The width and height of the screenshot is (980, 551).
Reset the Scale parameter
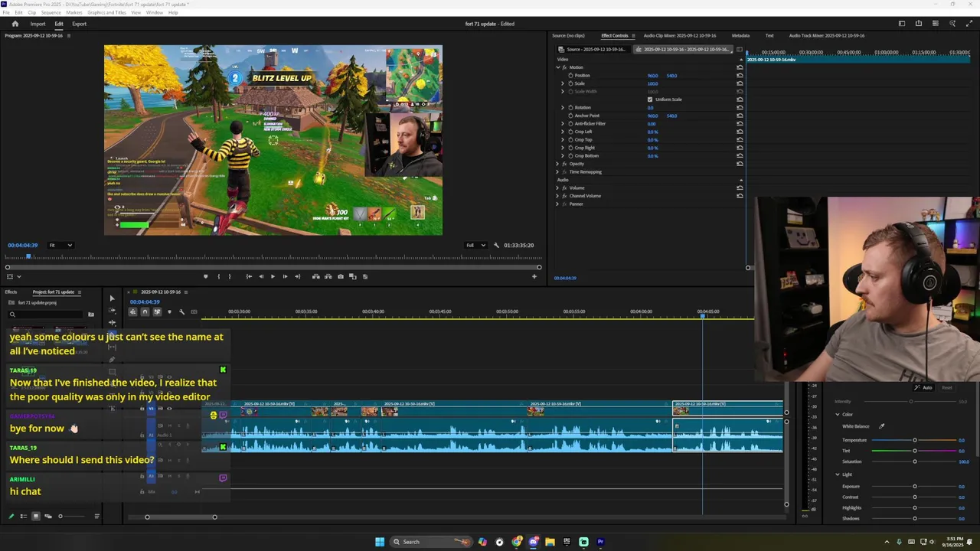(740, 83)
